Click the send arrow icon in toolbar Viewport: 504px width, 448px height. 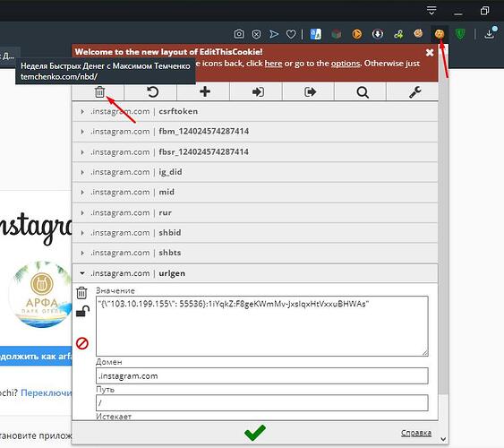click(274, 34)
